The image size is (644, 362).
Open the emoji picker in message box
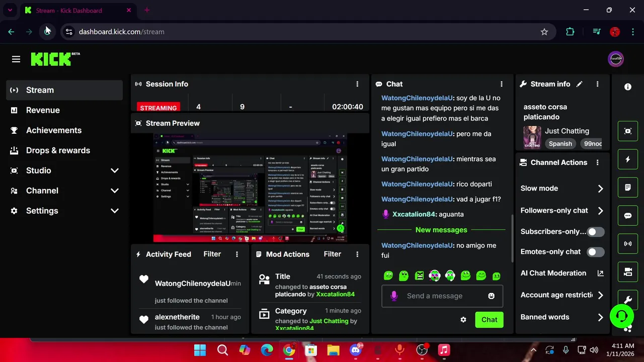coord(491,296)
